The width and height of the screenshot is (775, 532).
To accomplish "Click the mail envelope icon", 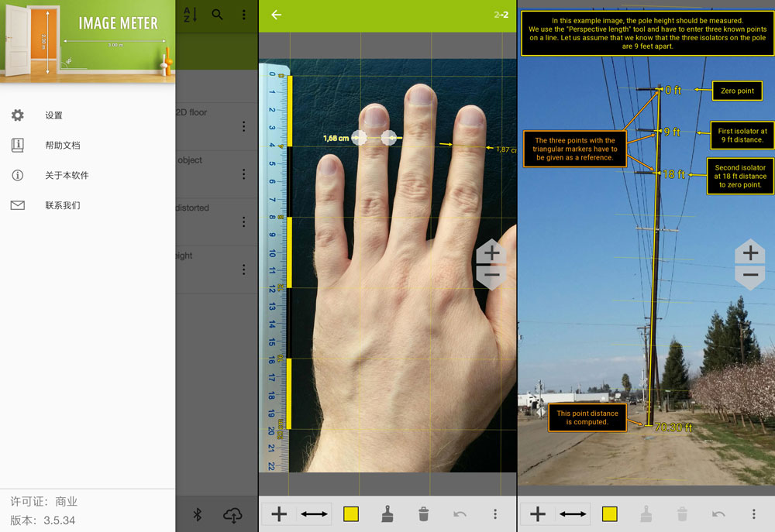I will pyautogui.click(x=18, y=205).
